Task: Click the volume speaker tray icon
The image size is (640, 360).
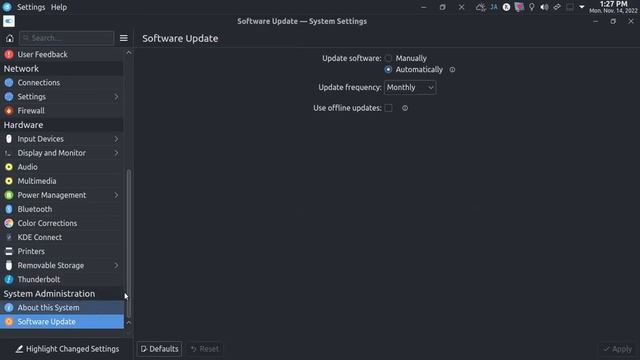Action: (x=544, y=7)
